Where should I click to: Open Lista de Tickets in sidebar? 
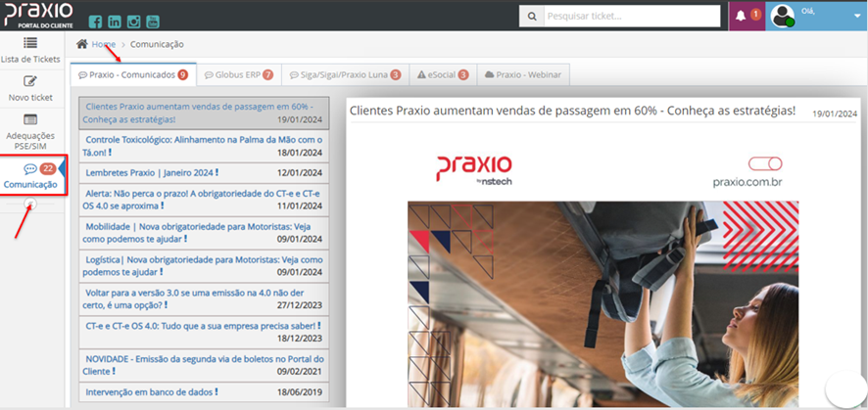tap(30, 50)
